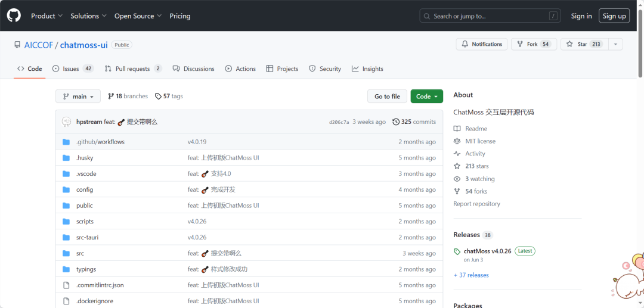Switch to the Projects tab

click(282, 69)
